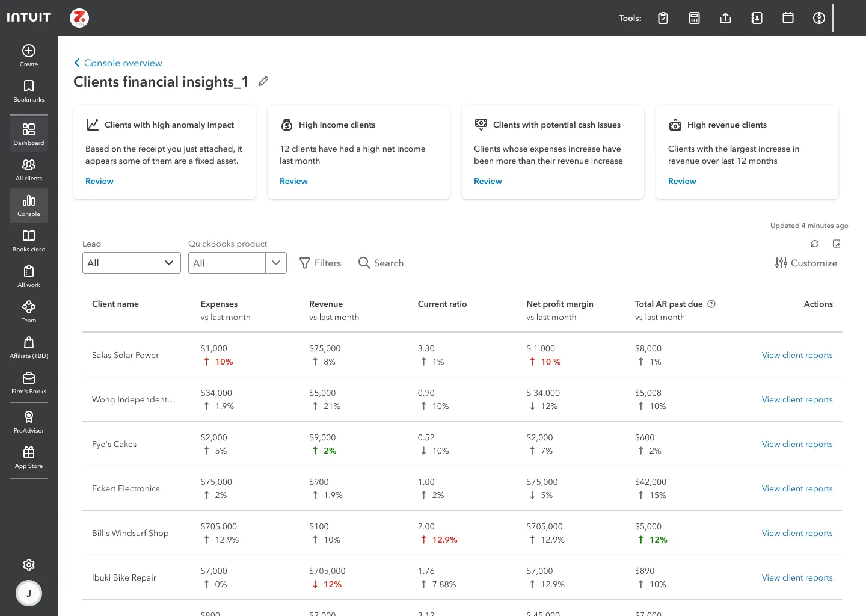Open the Filters button

pos(320,263)
